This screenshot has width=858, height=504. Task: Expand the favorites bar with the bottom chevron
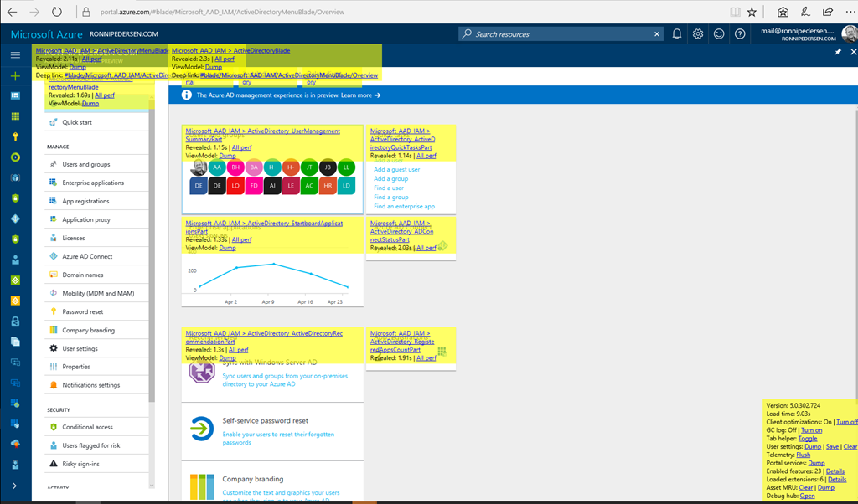tap(15, 486)
